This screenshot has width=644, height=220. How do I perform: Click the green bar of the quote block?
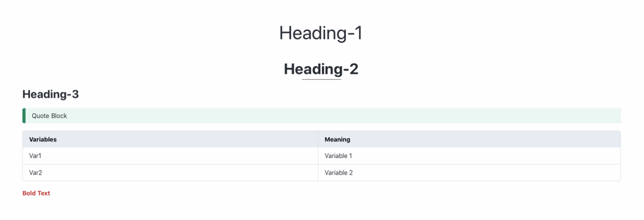point(24,116)
